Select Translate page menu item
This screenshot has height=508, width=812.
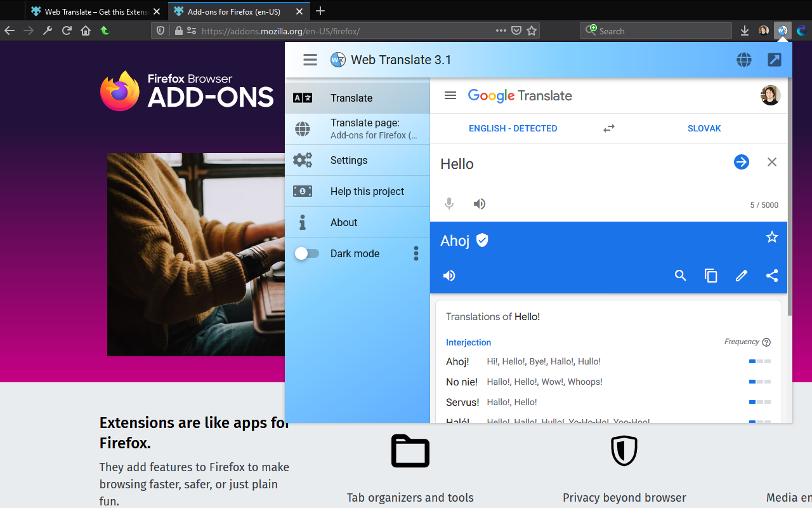point(357,129)
